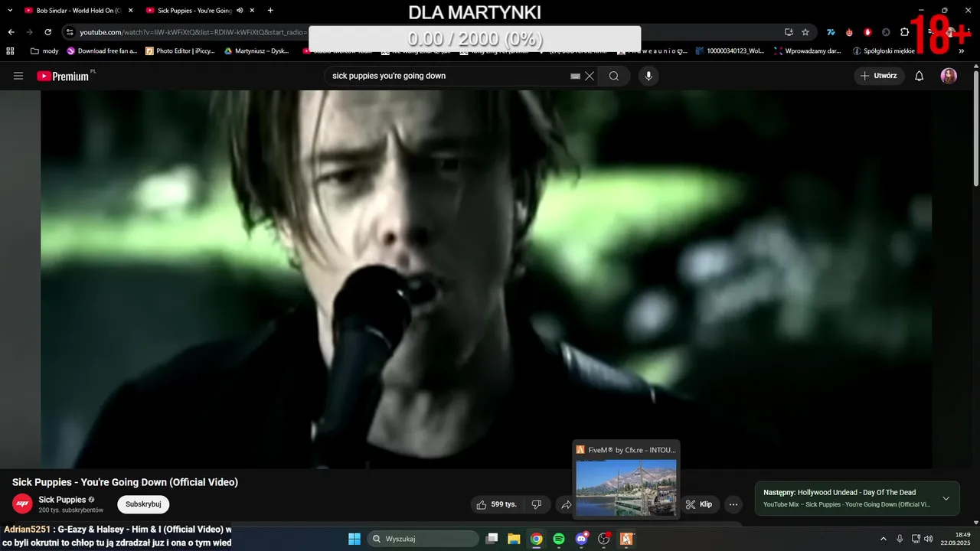Start voice search with microphone
Screen dimensions: 980x551
[648, 76]
